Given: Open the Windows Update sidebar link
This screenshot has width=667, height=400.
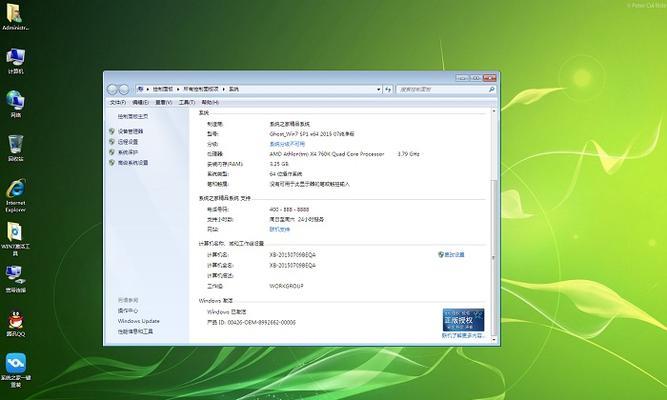Looking at the screenshot, I should click(139, 321).
